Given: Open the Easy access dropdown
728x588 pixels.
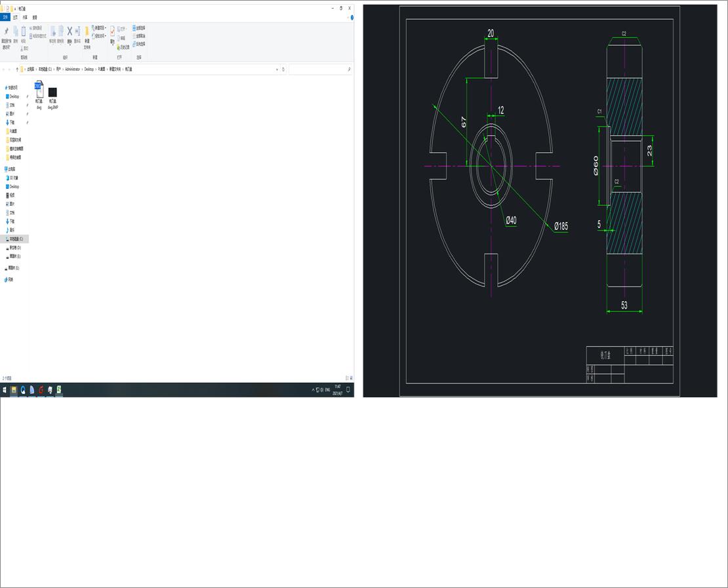Looking at the screenshot, I should click(x=99, y=36).
